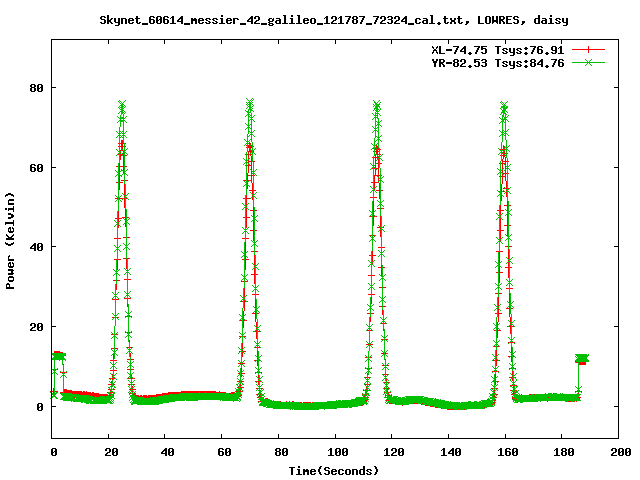Image resolution: width=640 pixels, height=480 pixels.
Task: Select the YR-82.53 Tsys:84.76 legend label
Action: coord(498,63)
